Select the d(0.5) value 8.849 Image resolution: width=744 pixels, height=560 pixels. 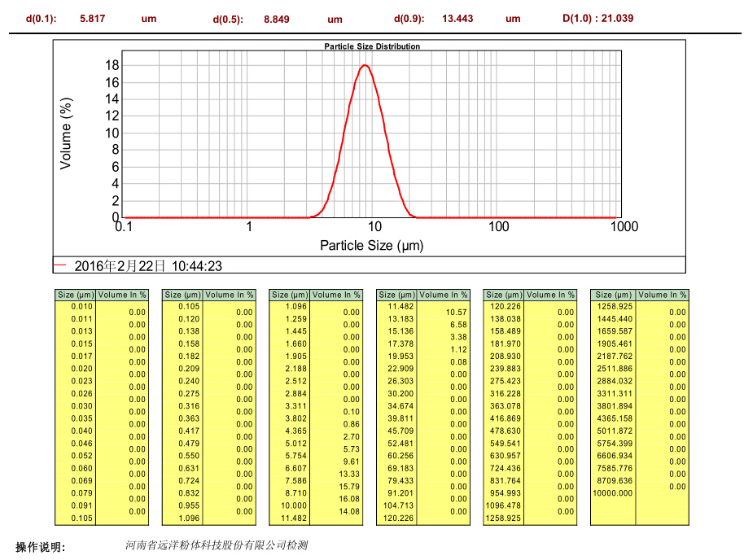(277, 19)
